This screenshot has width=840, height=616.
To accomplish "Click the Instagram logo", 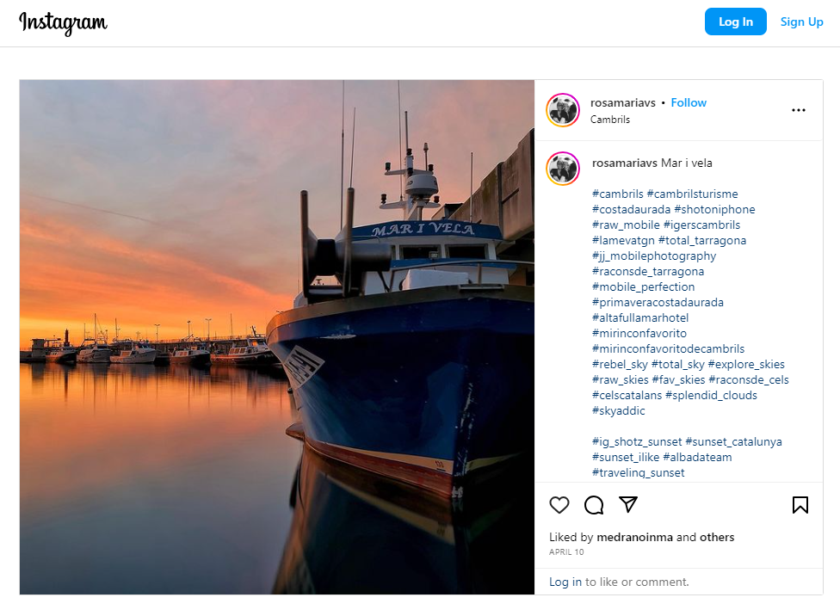I will pos(63,22).
